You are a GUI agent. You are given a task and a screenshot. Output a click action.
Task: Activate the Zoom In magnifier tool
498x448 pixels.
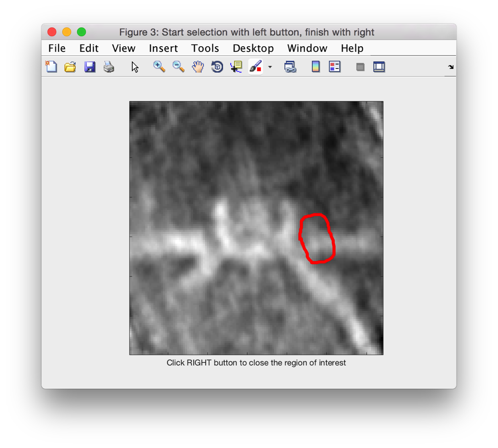(159, 67)
